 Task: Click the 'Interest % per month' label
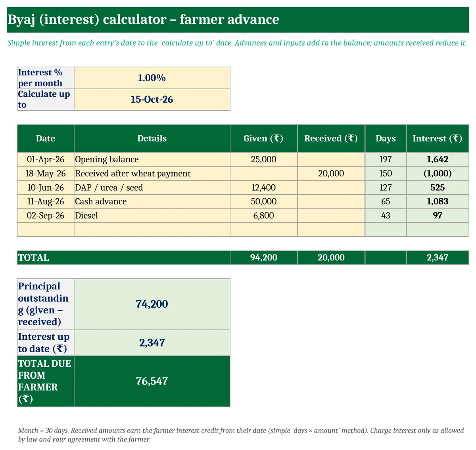[46, 78]
